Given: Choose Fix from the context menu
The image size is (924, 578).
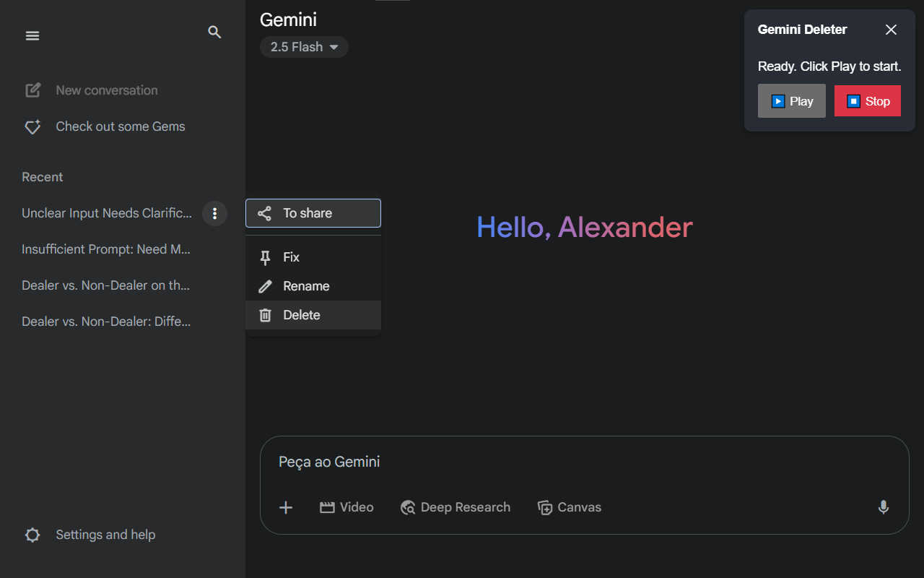Looking at the screenshot, I should coord(313,257).
